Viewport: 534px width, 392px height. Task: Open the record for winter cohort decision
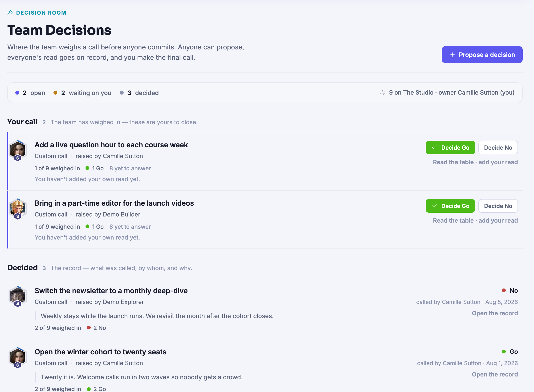coord(495,375)
